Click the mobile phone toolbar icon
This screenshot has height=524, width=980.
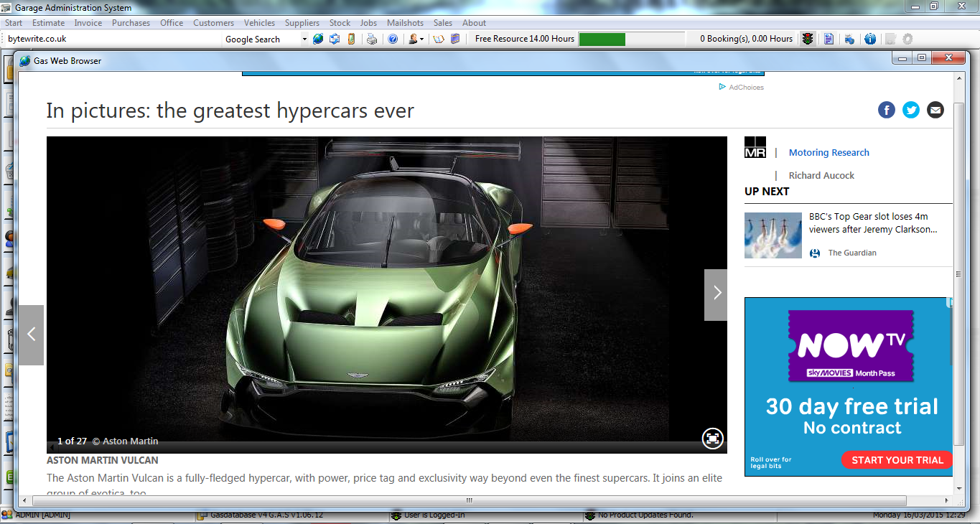point(351,39)
